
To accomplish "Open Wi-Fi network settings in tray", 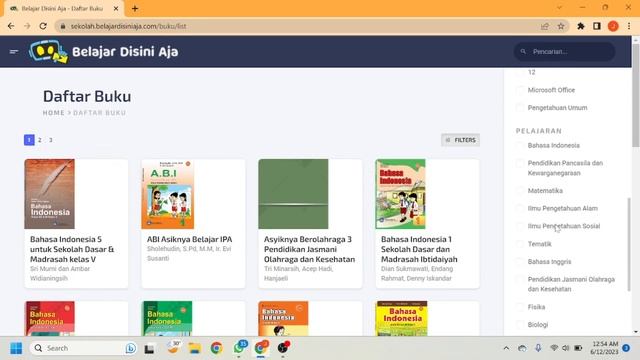I will coord(554,348).
